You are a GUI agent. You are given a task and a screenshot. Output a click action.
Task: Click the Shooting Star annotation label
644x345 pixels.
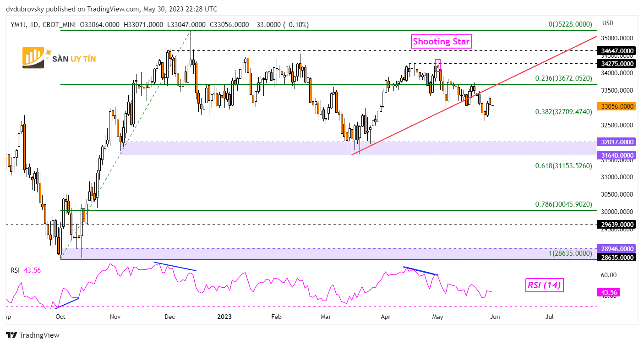click(442, 41)
